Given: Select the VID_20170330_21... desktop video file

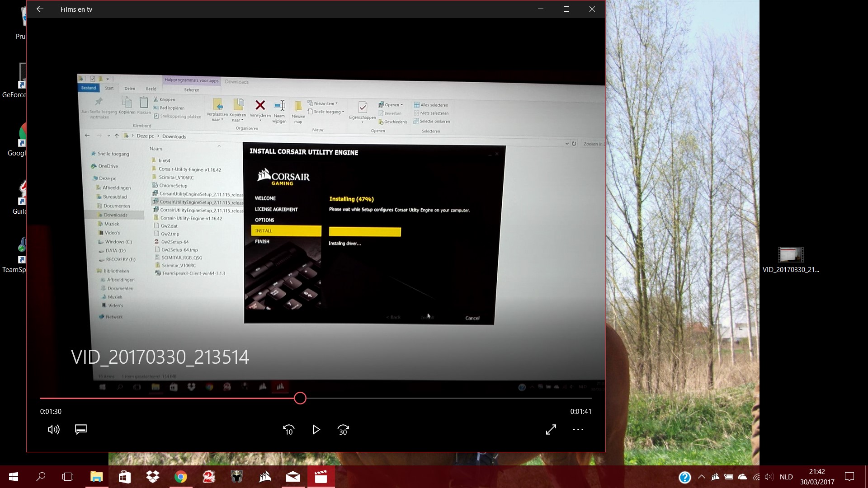Looking at the screenshot, I should 791,260.
